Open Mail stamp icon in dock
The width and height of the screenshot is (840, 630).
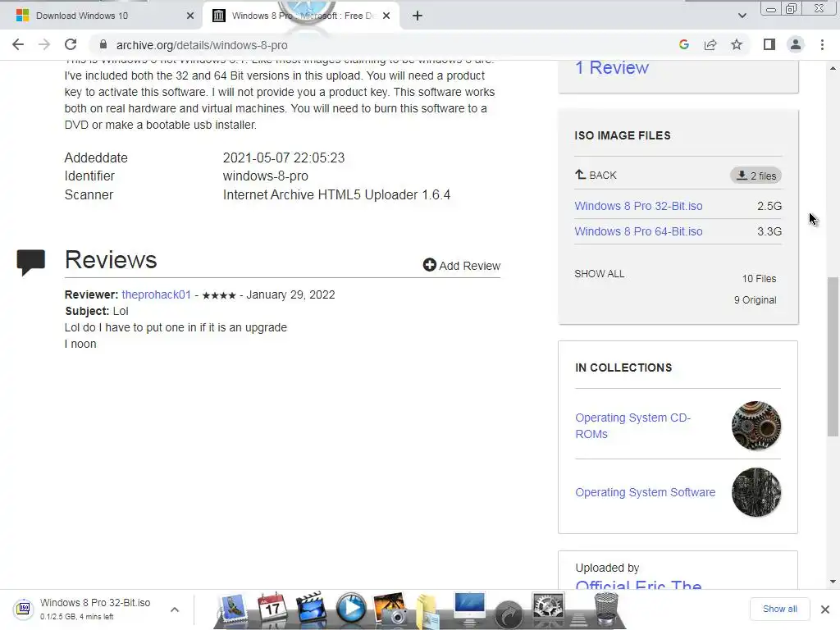tap(232, 609)
